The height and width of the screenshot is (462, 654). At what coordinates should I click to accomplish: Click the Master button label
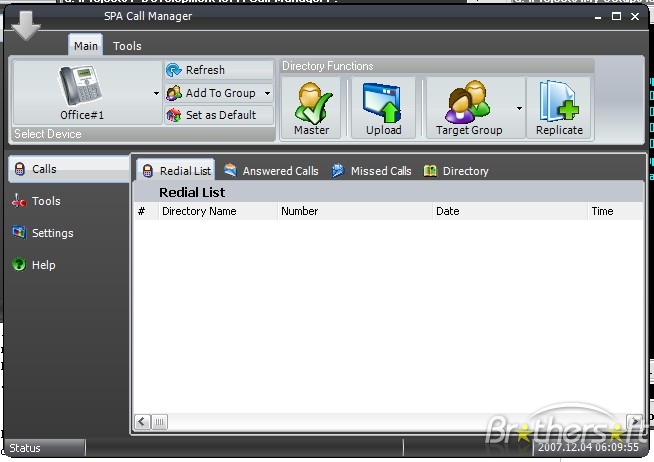pos(312,130)
